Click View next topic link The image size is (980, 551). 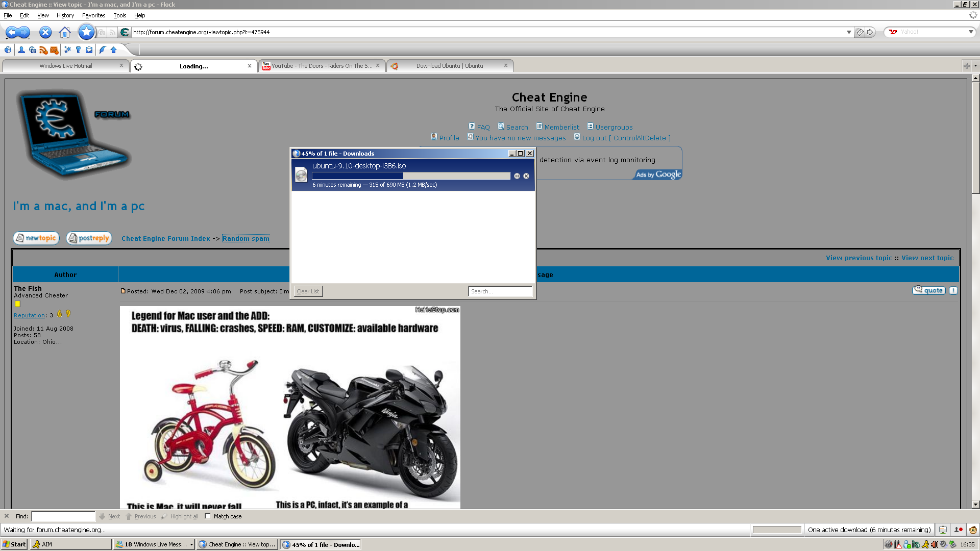(x=927, y=258)
